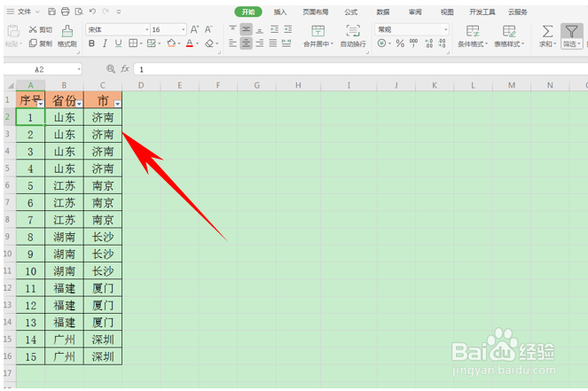
Task: Expand the borders dropdown arrow
Action: tap(141, 43)
